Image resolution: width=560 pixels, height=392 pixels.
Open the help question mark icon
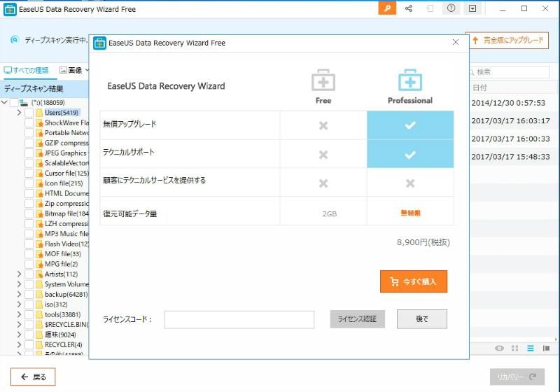click(451, 8)
